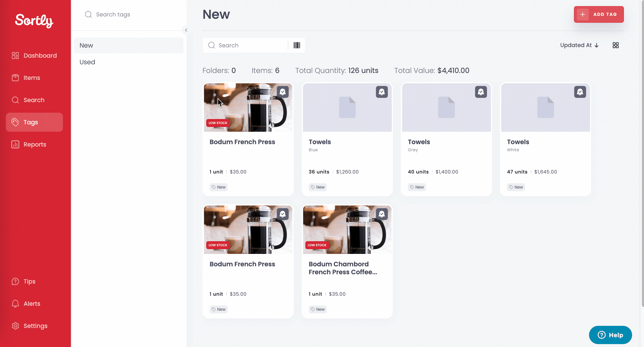Focus the Search tags field

(x=129, y=15)
